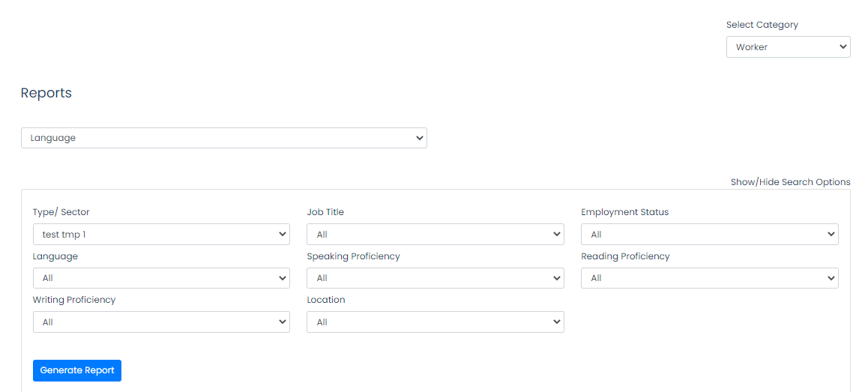
Task: Open the Writing Proficiency dropdown
Action: 161,322
